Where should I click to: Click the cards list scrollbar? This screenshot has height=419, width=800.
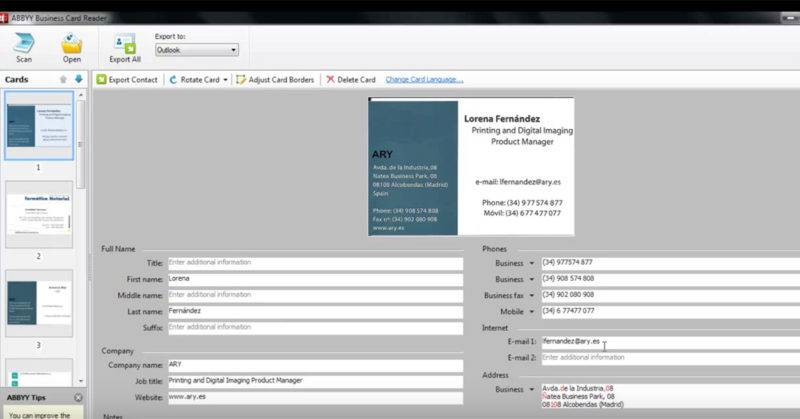pyautogui.click(x=81, y=144)
